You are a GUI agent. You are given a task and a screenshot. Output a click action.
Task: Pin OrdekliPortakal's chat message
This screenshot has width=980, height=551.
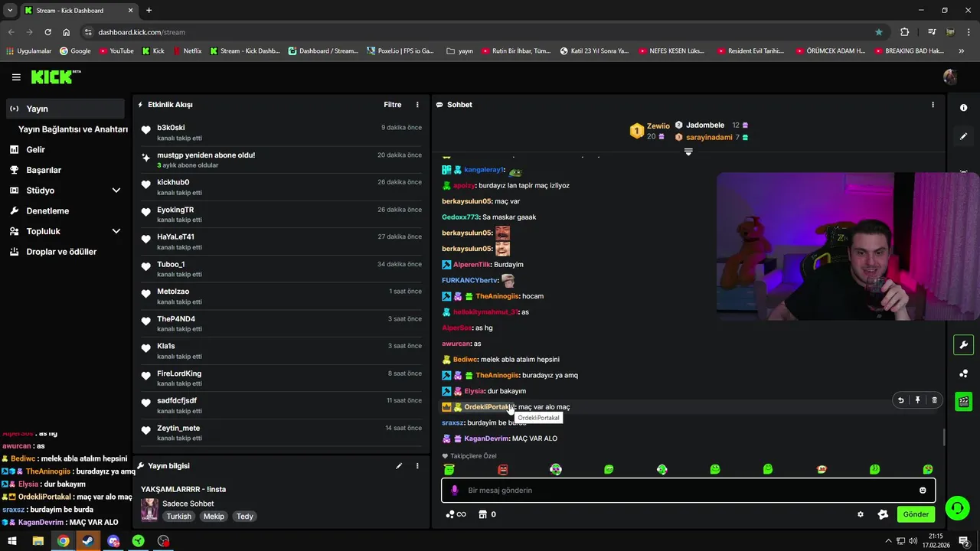(917, 400)
